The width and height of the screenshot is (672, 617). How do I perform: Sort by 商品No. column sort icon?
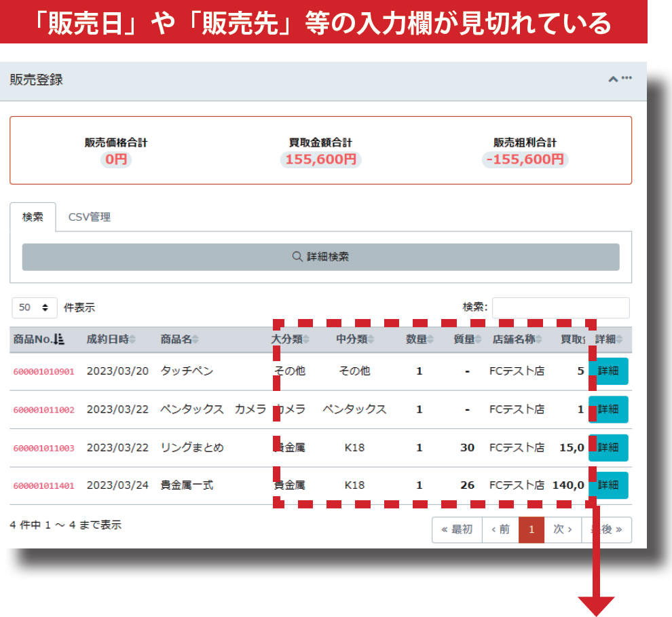coord(58,339)
